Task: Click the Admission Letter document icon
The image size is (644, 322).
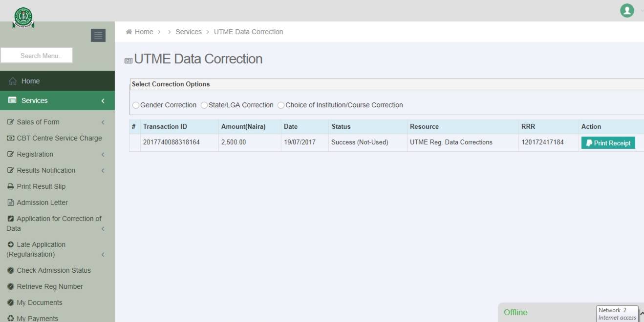Action: coord(11,202)
